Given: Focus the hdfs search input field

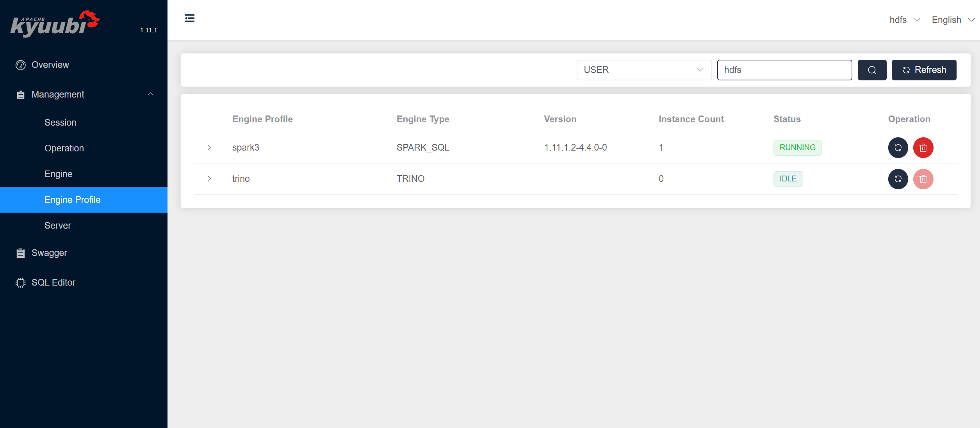Looking at the screenshot, I should tap(784, 70).
